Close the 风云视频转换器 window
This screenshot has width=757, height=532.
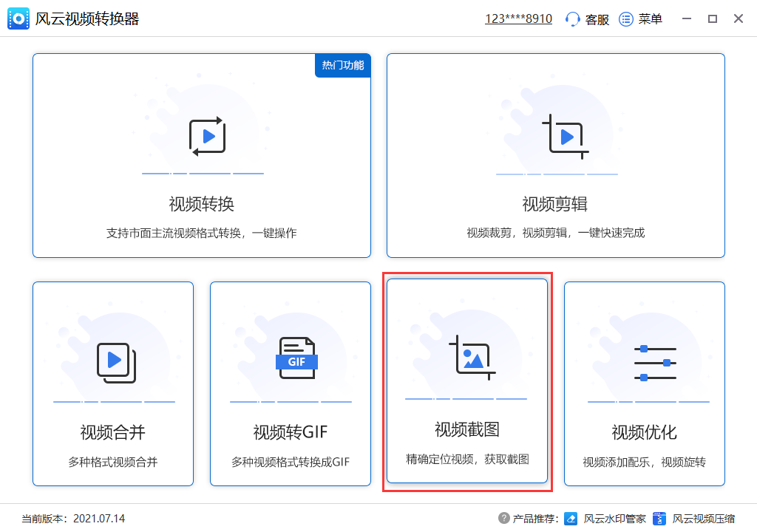[x=739, y=18]
